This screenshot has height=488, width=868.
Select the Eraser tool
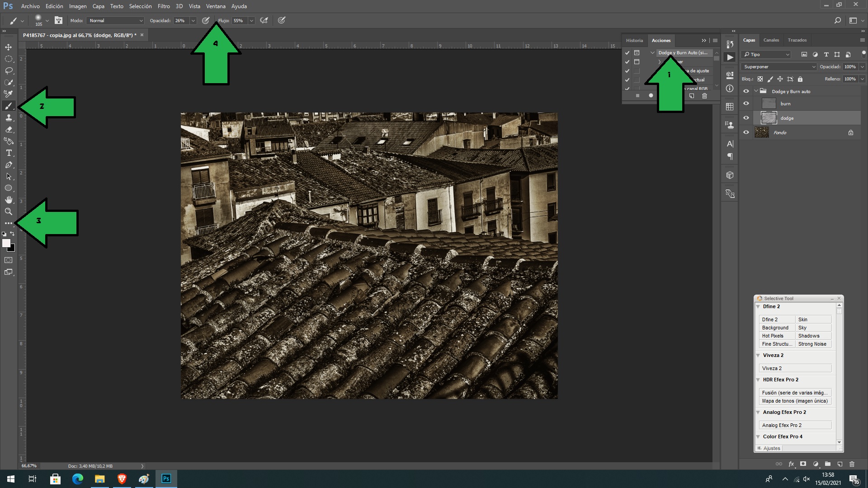[9, 130]
